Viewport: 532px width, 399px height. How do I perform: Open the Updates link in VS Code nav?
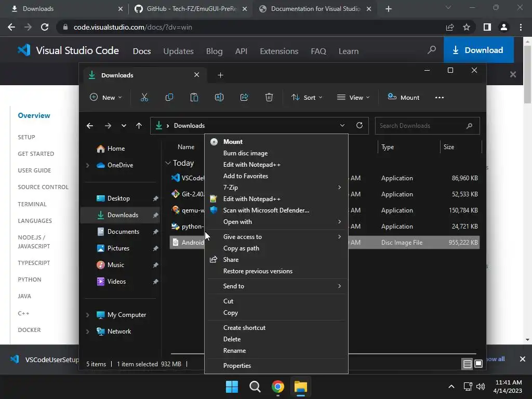click(x=179, y=51)
